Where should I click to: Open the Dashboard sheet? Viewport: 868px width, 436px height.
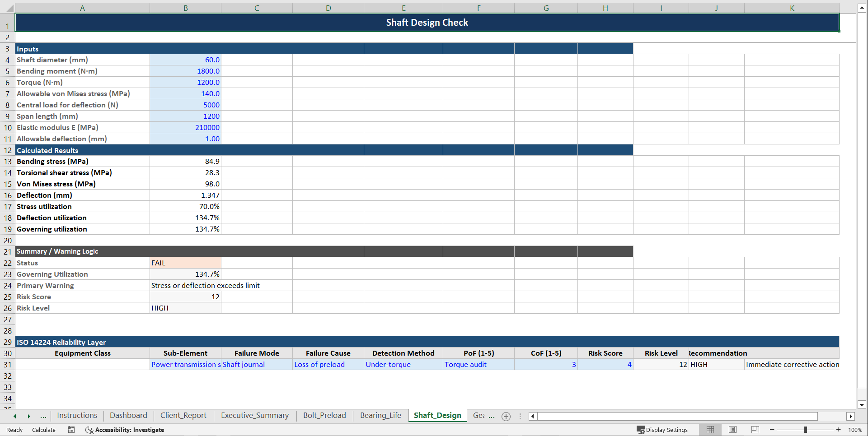(128, 415)
